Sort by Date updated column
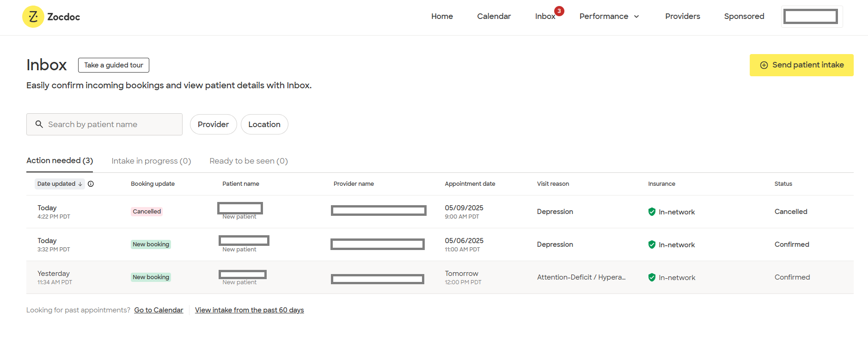The width and height of the screenshot is (868, 354). (x=60, y=184)
